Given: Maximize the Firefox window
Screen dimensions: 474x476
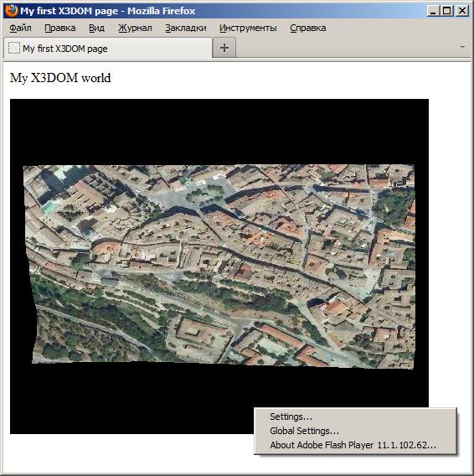Looking at the screenshot, I should pyautogui.click(x=447, y=11).
